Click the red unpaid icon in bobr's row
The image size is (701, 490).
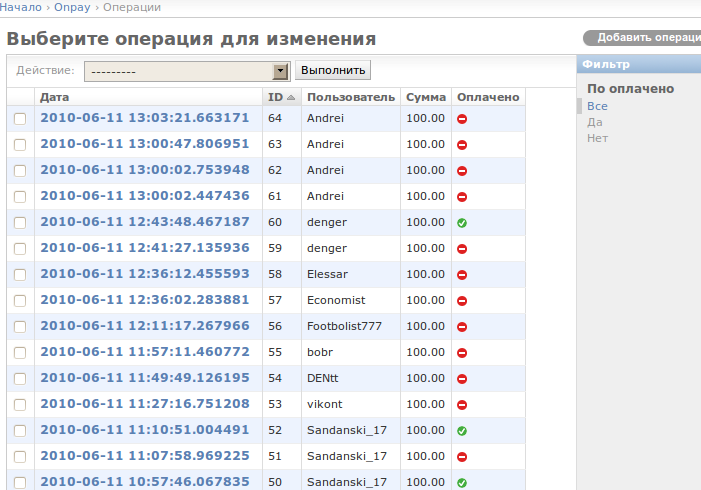click(462, 352)
